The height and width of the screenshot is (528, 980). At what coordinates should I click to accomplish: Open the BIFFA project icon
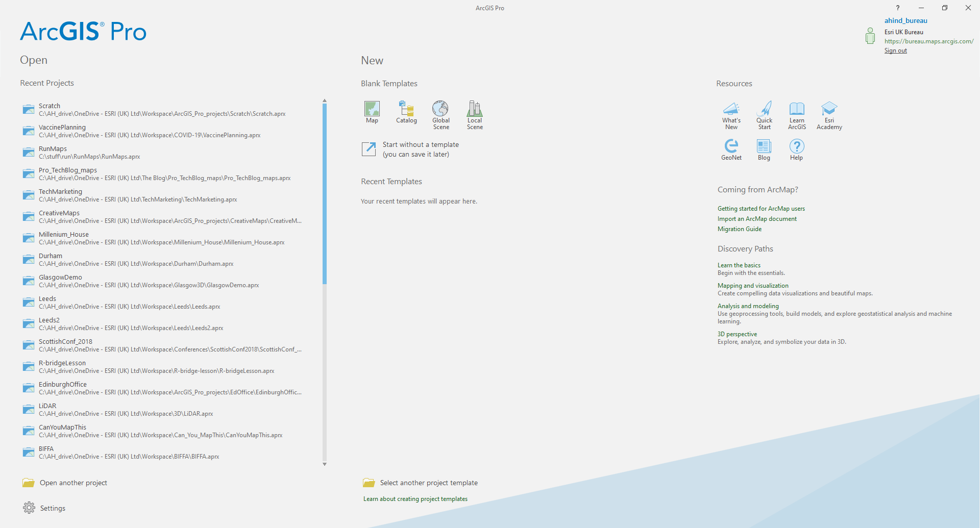tap(29, 452)
